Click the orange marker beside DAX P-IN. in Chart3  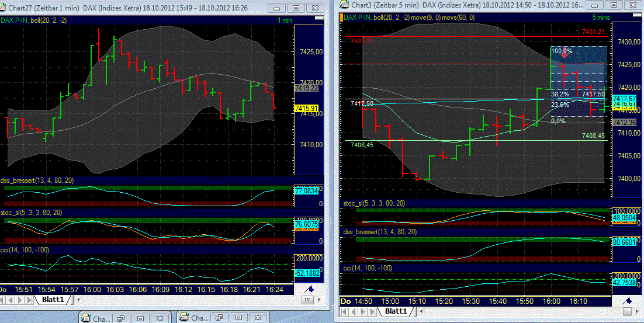pyautogui.click(x=341, y=18)
